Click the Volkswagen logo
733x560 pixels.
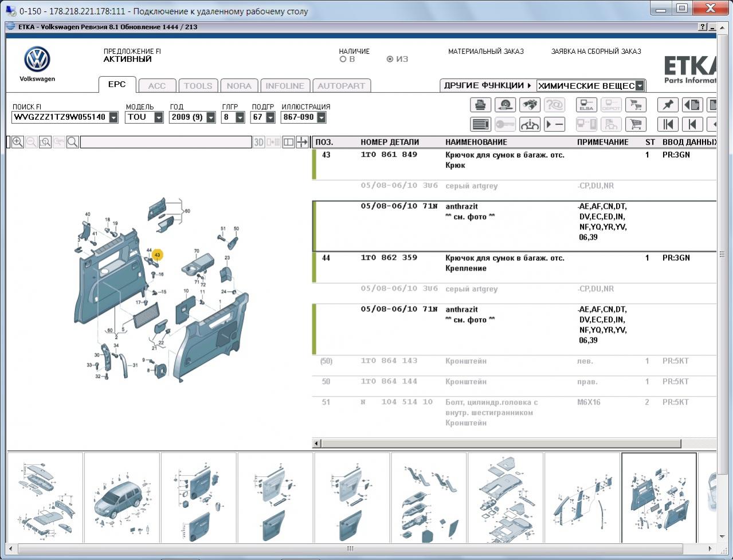click(37, 60)
